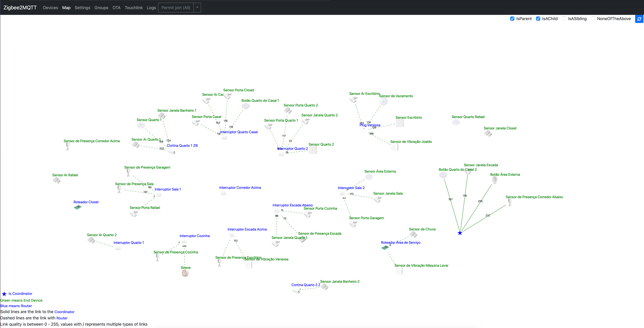Click the Sensor Janela Banheiro 2 node label

[340, 281]
